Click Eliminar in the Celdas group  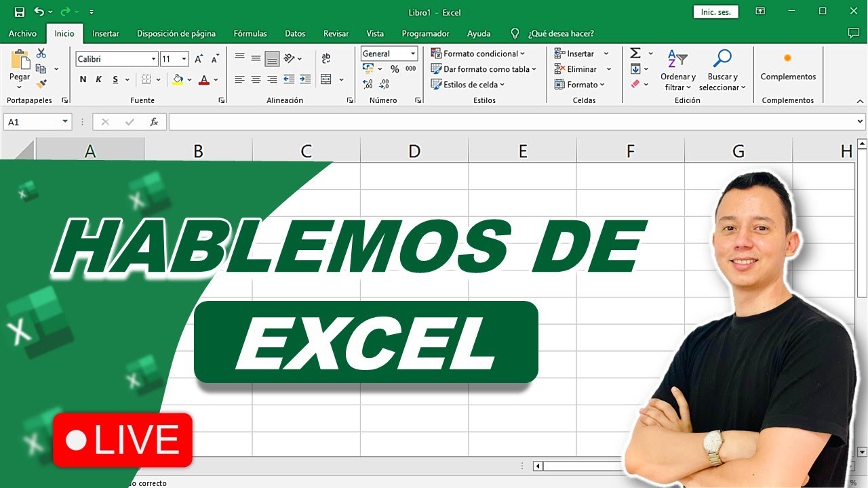(583, 69)
